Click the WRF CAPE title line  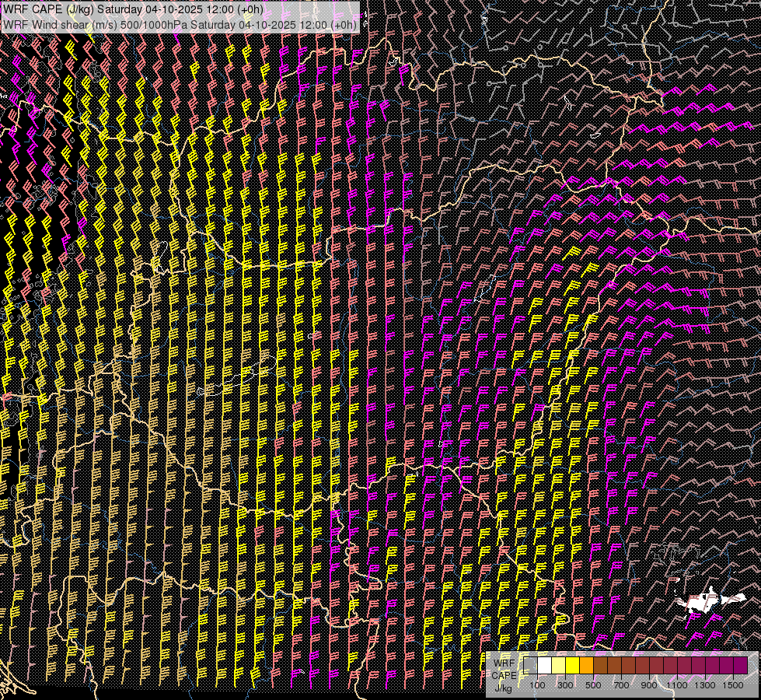pyautogui.click(x=132, y=9)
